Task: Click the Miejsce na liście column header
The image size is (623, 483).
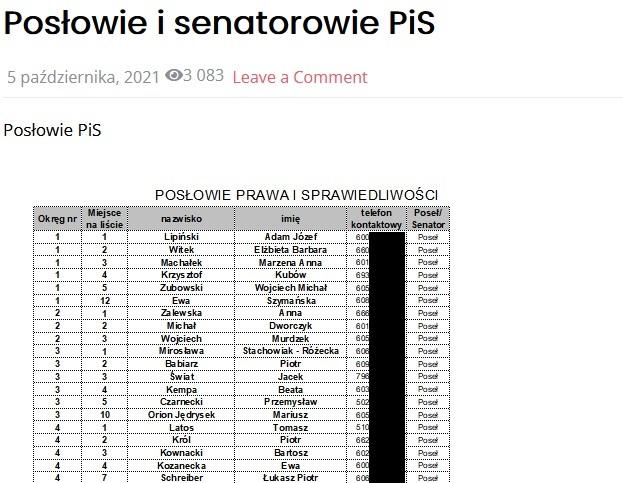Action: click(x=104, y=219)
